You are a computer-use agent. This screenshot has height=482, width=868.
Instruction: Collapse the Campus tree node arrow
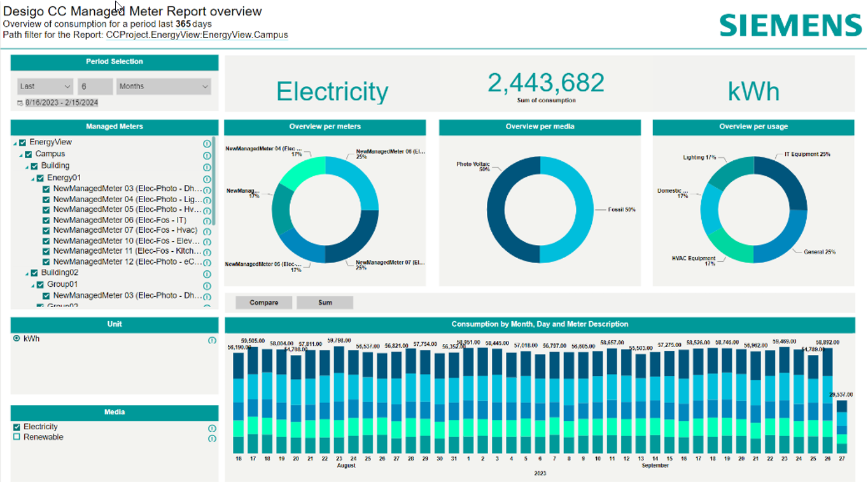pos(21,155)
